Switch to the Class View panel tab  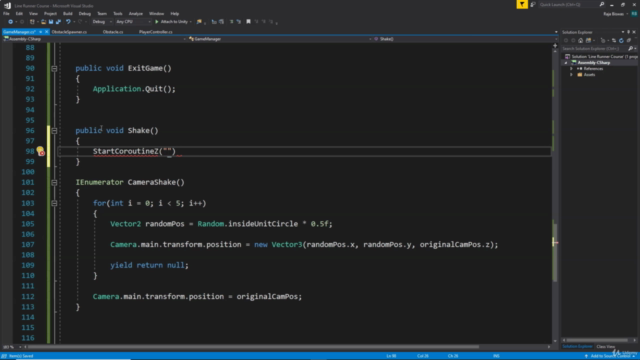pyautogui.click(x=605, y=347)
